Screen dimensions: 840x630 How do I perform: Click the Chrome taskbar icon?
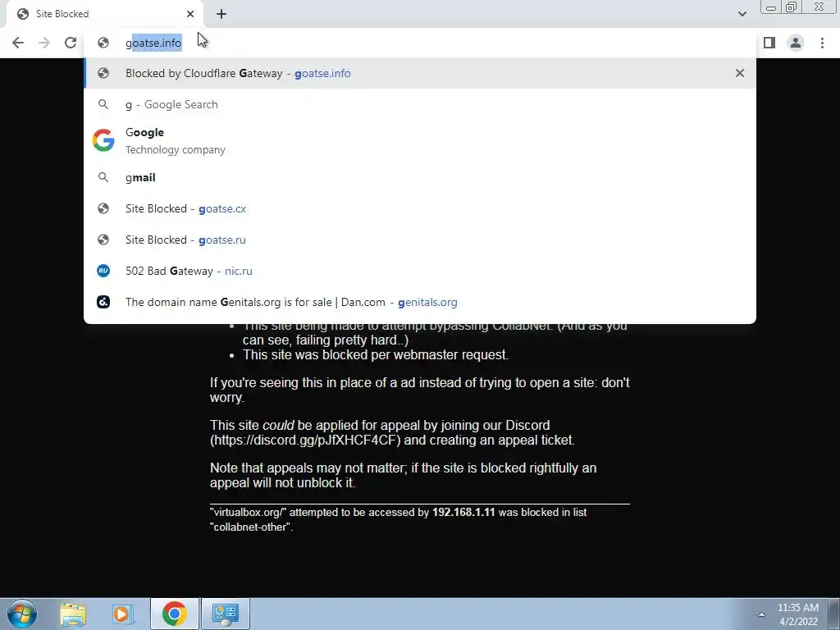pyautogui.click(x=174, y=614)
